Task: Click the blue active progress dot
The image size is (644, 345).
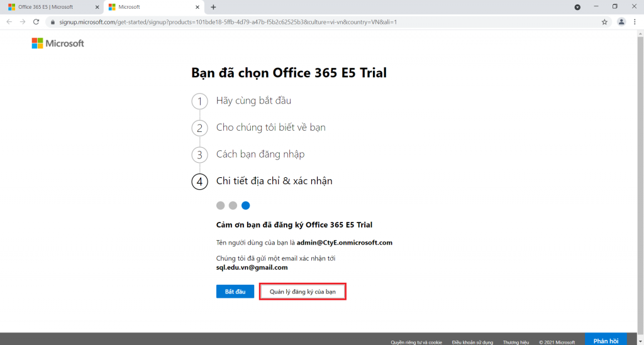Action: tap(246, 205)
